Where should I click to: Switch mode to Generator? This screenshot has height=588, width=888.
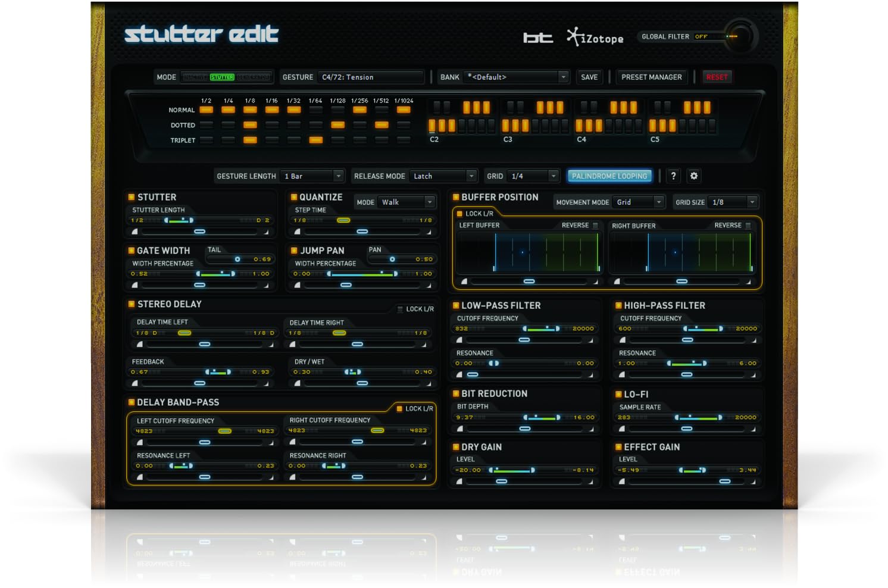(x=254, y=77)
